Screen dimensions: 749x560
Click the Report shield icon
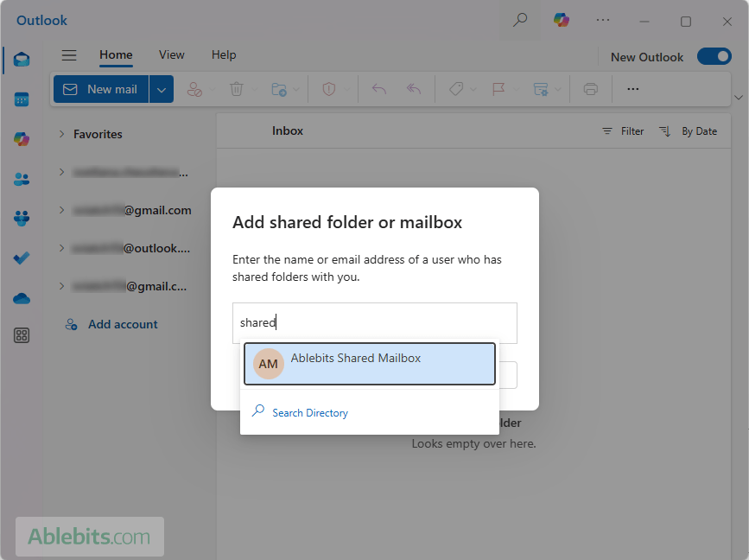(x=329, y=89)
